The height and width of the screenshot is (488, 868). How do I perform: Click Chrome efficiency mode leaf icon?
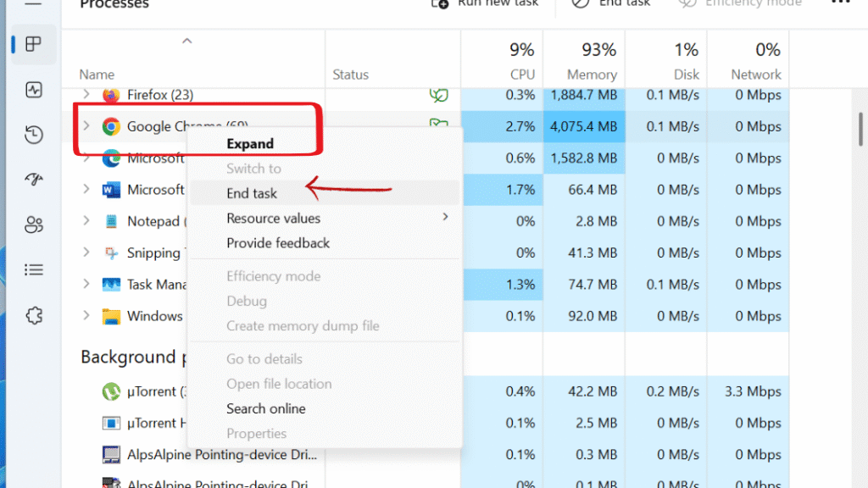[438, 123]
